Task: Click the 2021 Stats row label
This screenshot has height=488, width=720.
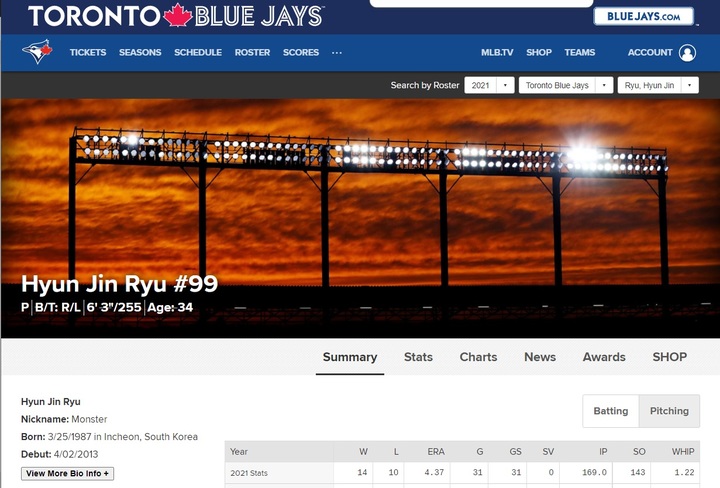Action: tap(249, 473)
